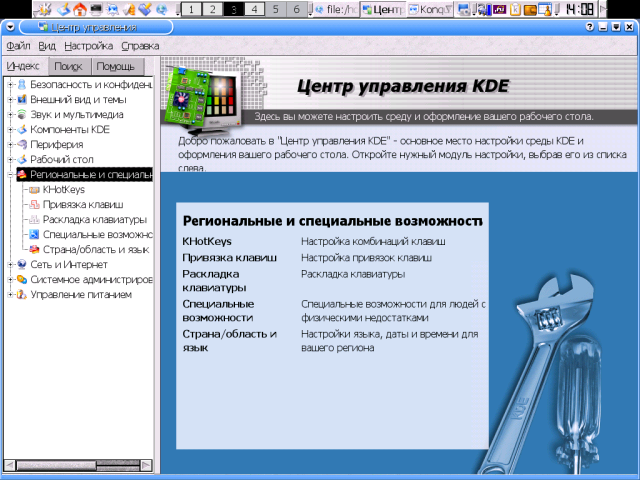Viewport: 640px width, 480px height.
Task: Switch to virtual desktop 2
Action: coord(212,9)
